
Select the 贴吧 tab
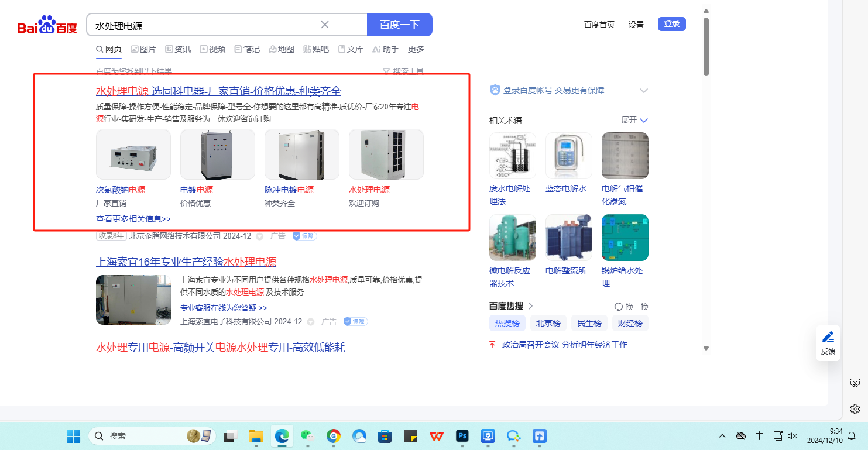316,49
